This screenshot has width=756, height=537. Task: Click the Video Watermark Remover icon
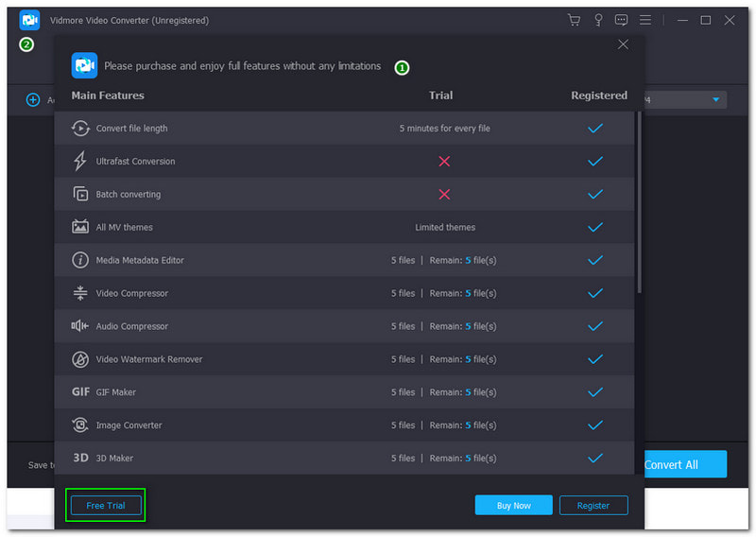click(x=80, y=359)
